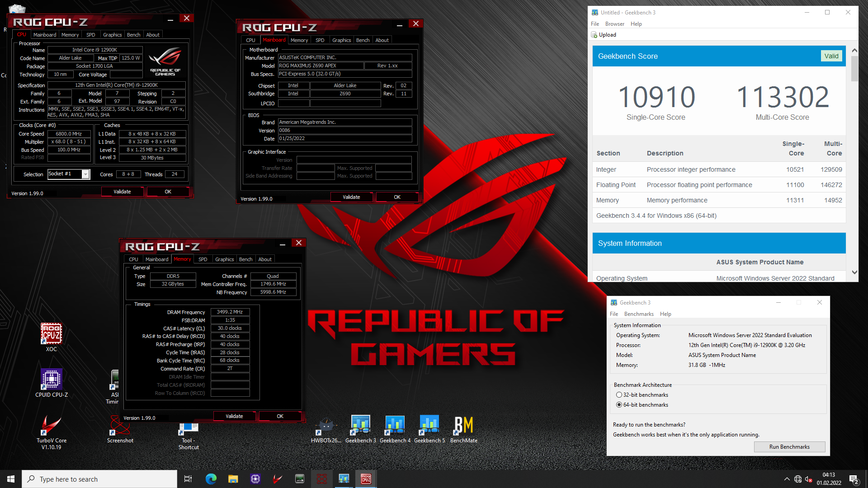Open the CPU-Z purple chip taskbar icon

[x=255, y=479]
